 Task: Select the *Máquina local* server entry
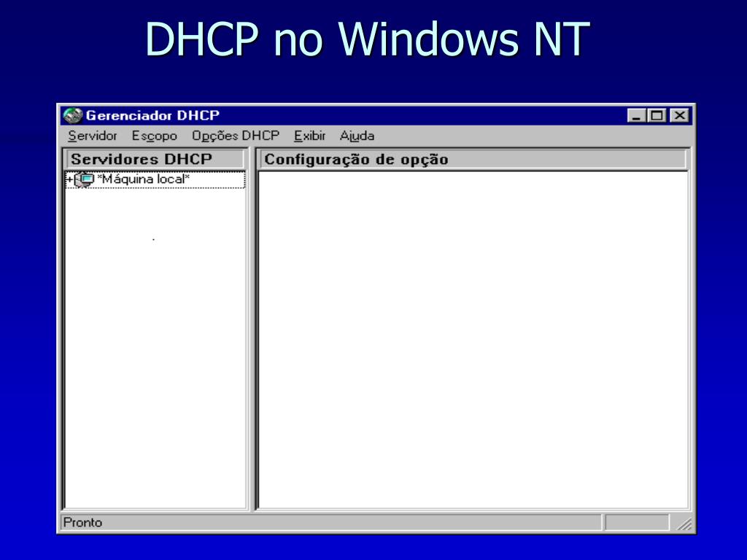155,179
